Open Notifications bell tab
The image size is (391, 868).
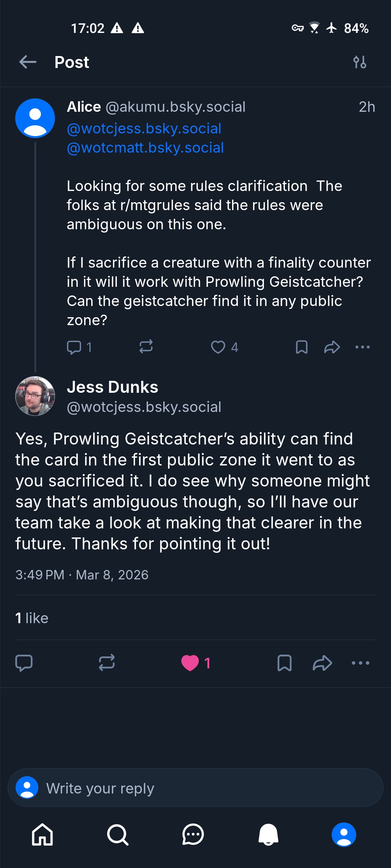tap(268, 835)
